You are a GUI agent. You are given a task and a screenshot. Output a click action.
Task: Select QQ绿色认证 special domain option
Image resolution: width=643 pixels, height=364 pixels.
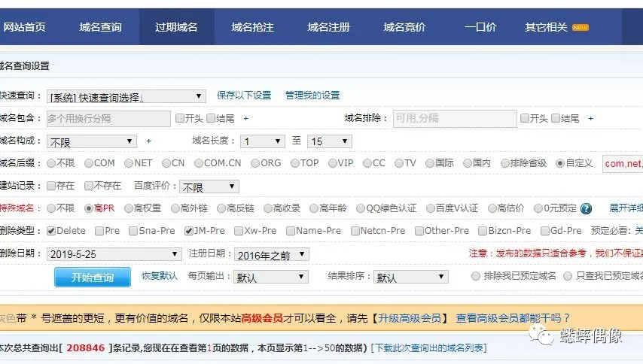pos(361,208)
